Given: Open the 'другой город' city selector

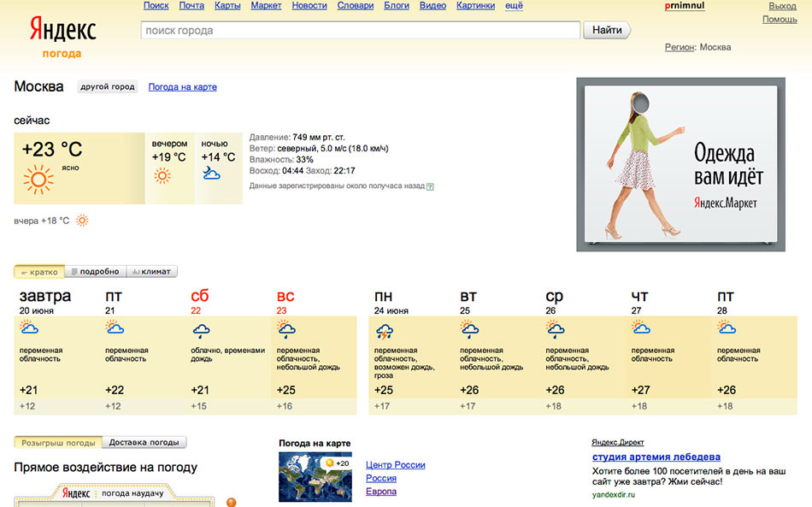Looking at the screenshot, I should coord(108,87).
